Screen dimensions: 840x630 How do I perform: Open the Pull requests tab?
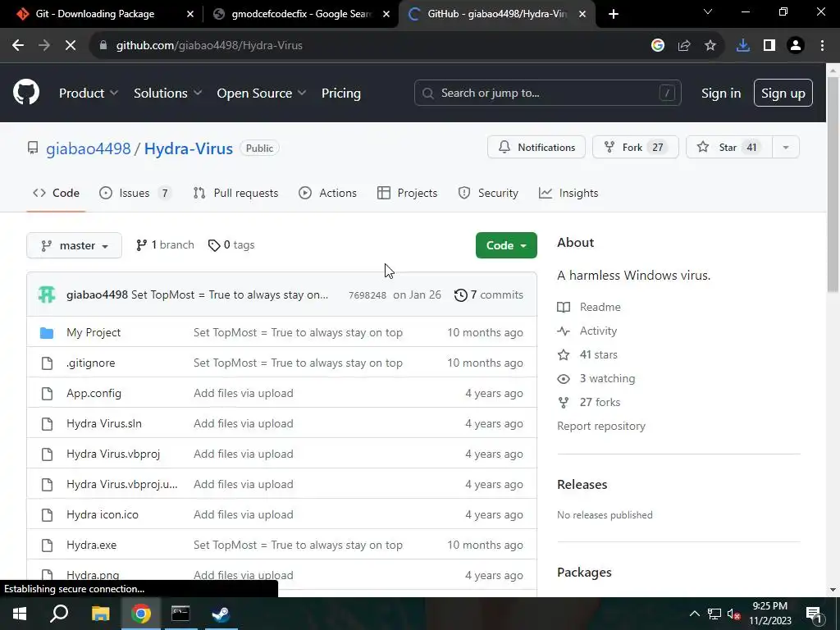(x=235, y=193)
